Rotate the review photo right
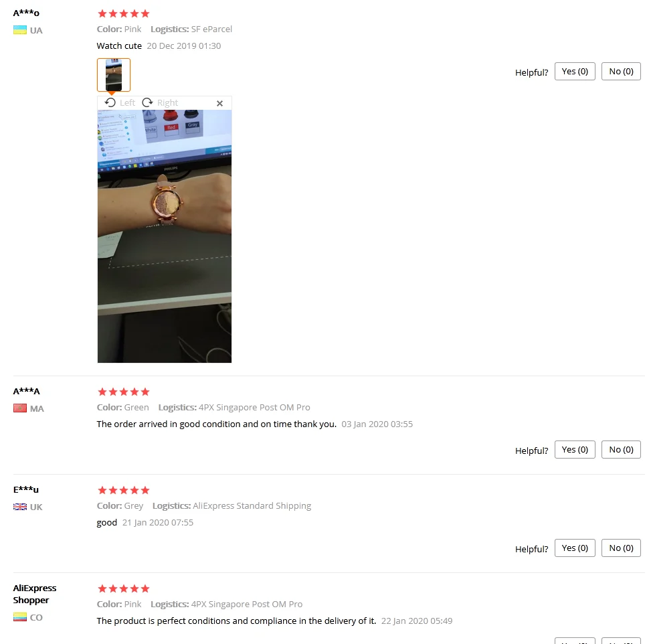 (160, 102)
